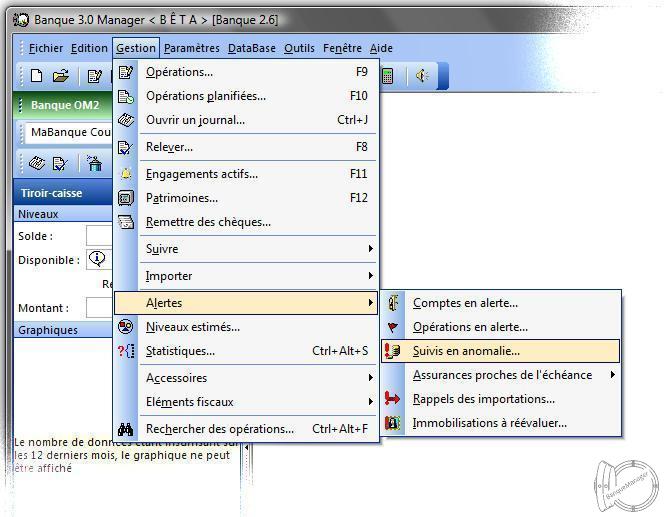Click the binoculars icon for Rechercher des opérations
The height and width of the screenshot is (517, 664).
[126, 429]
